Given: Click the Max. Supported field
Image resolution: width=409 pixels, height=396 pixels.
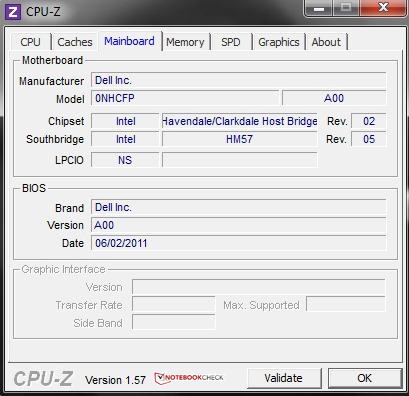Looking at the screenshot, I should pos(346,305).
